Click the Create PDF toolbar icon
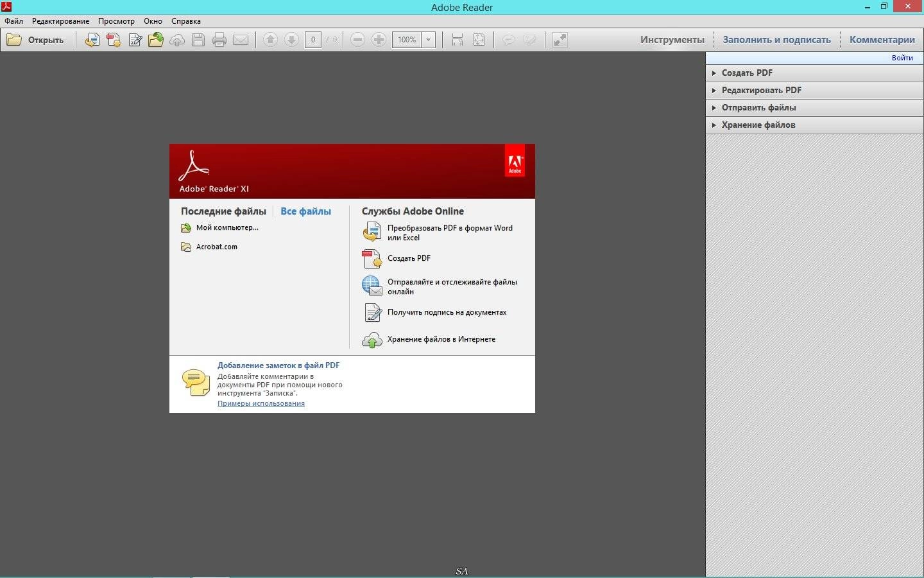The height and width of the screenshot is (578, 924). coord(114,40)
